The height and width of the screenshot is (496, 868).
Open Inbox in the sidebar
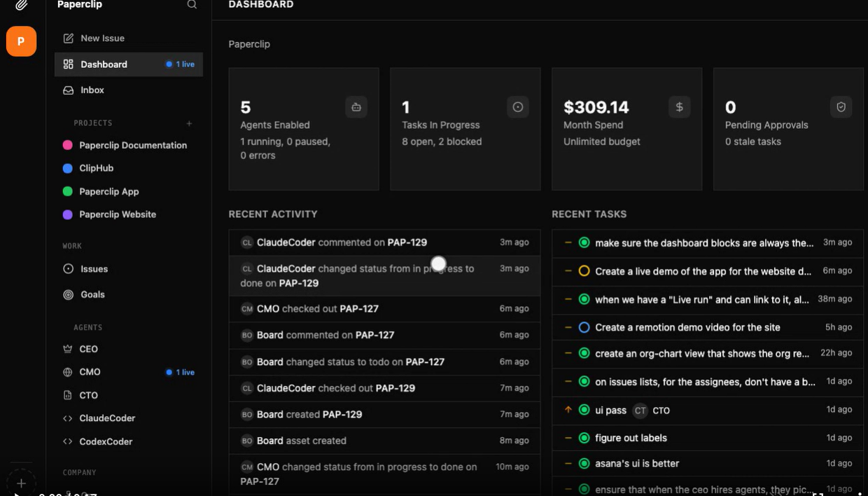[92, 90]
